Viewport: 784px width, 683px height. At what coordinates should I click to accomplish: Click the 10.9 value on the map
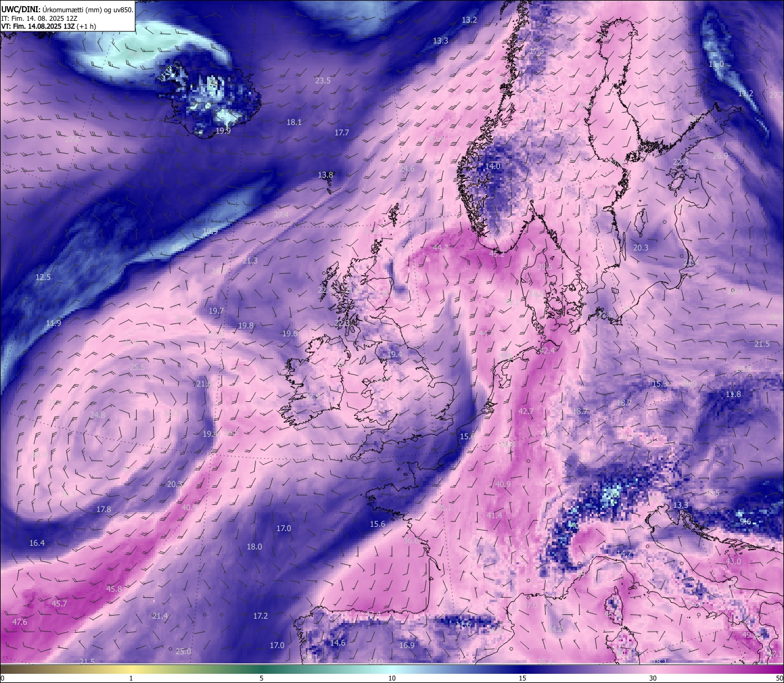pos(210,231)
